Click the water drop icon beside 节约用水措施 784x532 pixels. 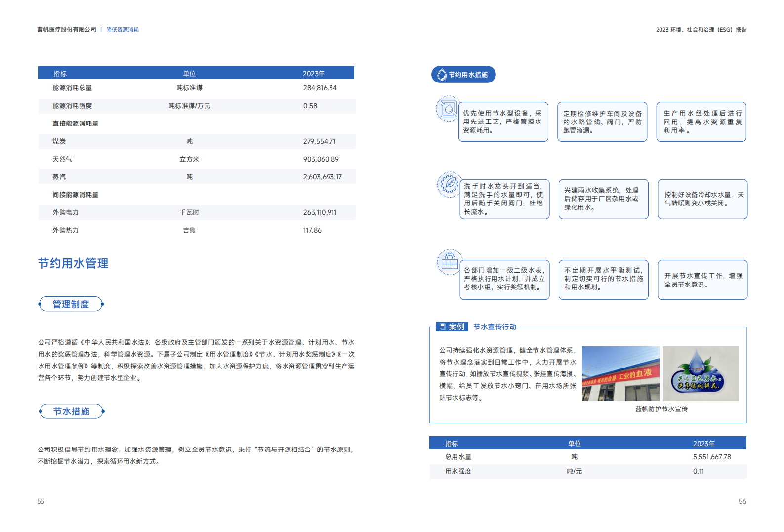(442, 75)
